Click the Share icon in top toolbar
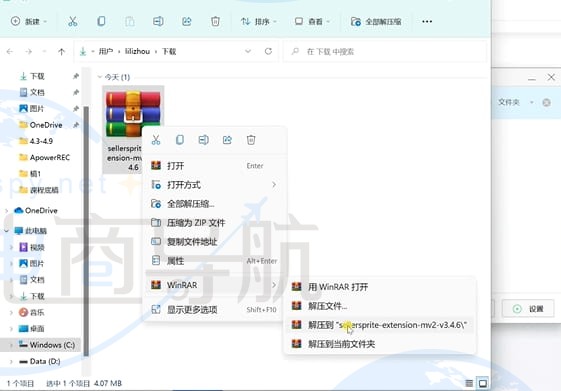Screen dimensions: 561x391 coord(187,21)
